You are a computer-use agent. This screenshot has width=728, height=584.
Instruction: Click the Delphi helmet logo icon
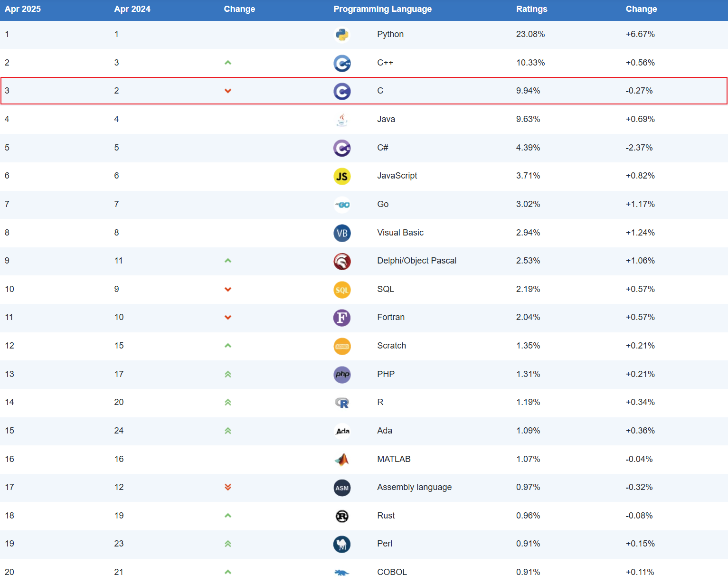pyautogui.click(x=342, y=261)
